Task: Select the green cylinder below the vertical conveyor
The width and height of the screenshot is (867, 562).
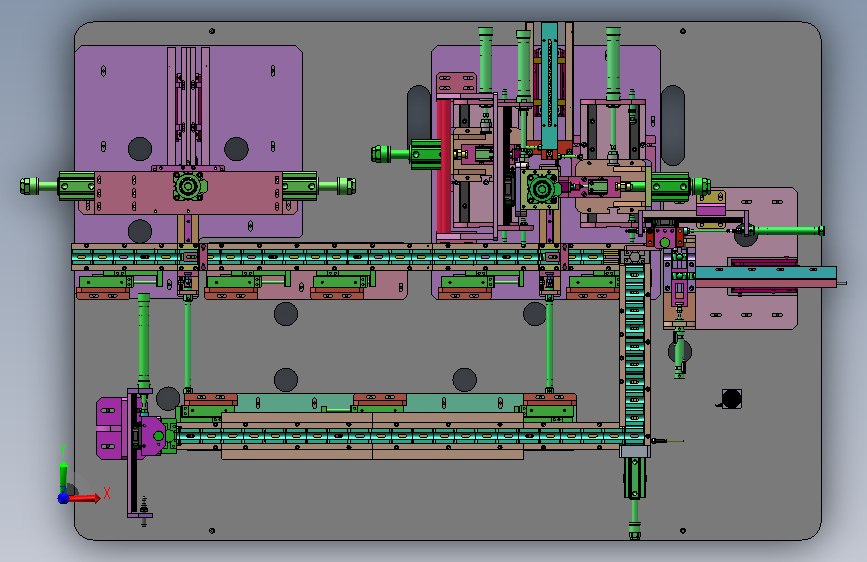Action: click(x=634, y=479)
